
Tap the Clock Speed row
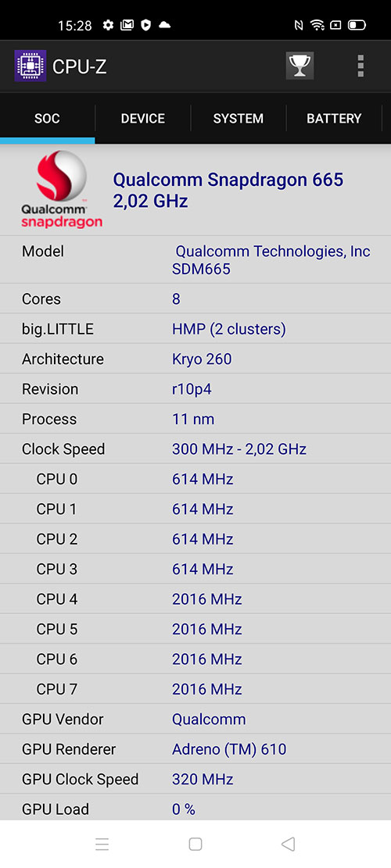pos(195,449)
